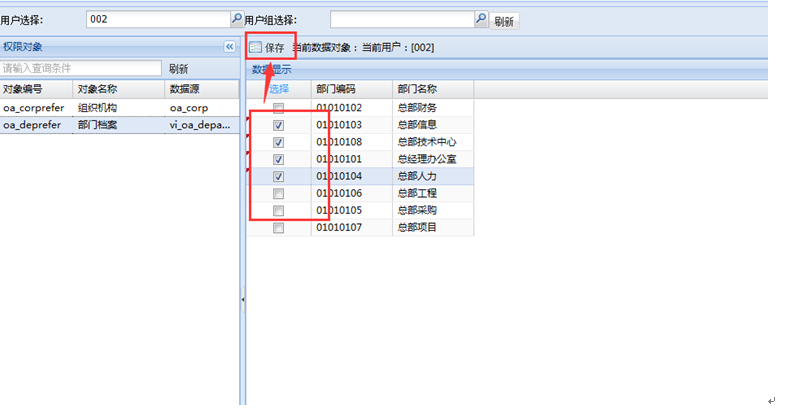Click the 总经理办公室 department name
The image size is (812, 414).
pyautogui.click(x=427, y=159)
